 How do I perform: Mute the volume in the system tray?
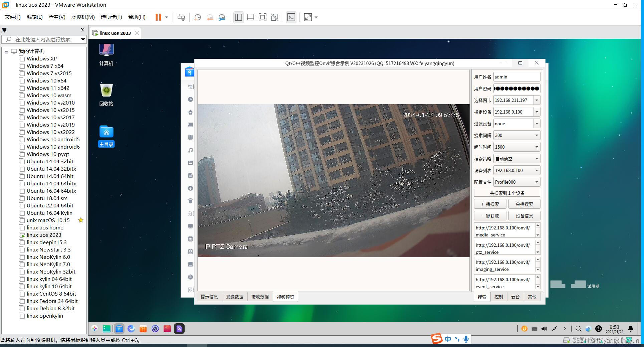point(544,329)
